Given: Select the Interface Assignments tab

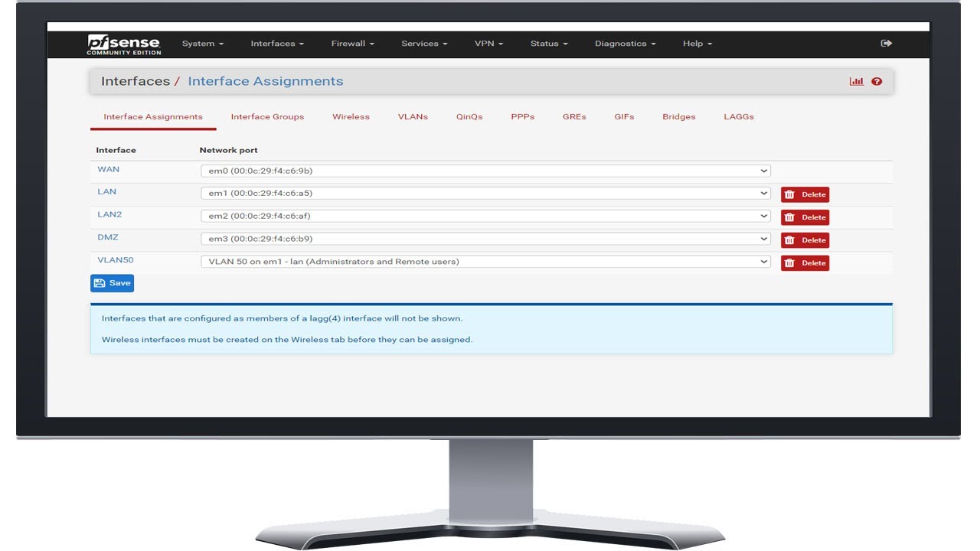Looking at the screenshot, I should tap(153, 117).
